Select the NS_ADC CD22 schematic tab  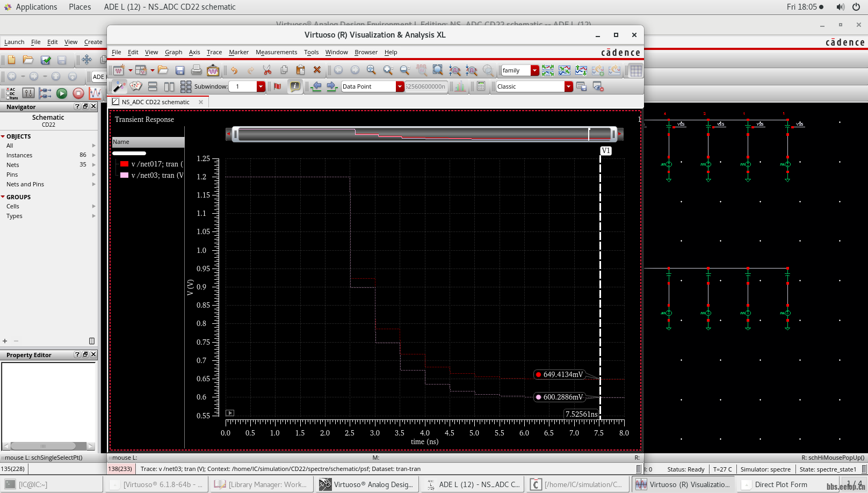[x=155, y=102]
